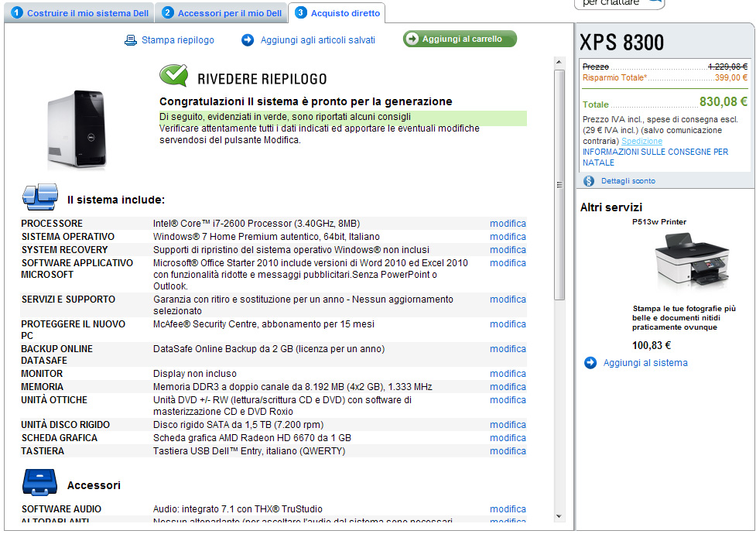Click the summary scrollbar up arrow
This screenshot has height=534, width=756.
pyautogui.click(x=559, y=62)
